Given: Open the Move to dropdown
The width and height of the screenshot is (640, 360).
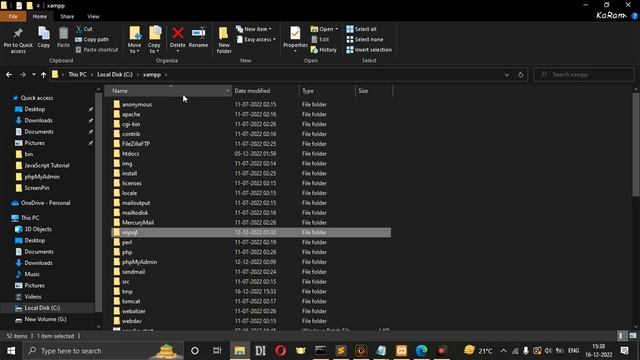Looking at the screenshot, I should 134,40.
